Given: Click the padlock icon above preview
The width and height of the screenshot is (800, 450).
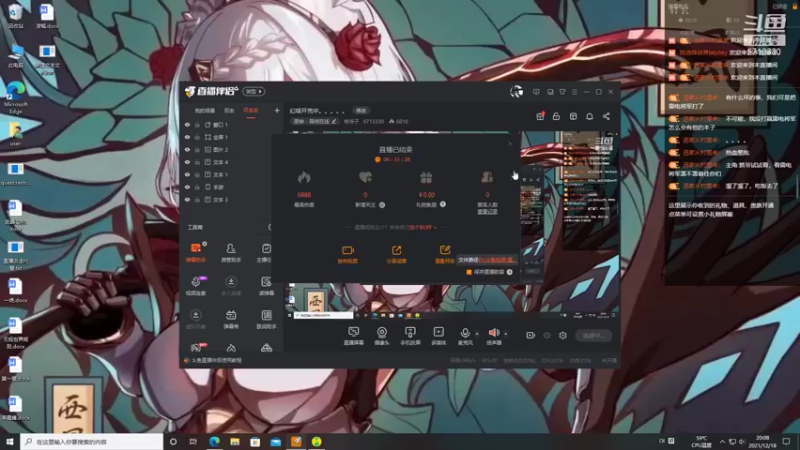Looking at the screenshot, I should (556, 116).
